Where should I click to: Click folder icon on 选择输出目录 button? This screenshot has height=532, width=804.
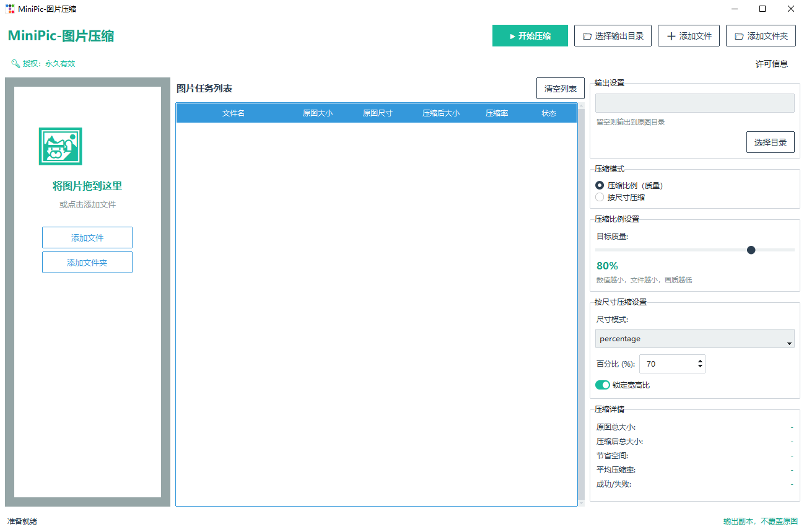pos(587,36)
